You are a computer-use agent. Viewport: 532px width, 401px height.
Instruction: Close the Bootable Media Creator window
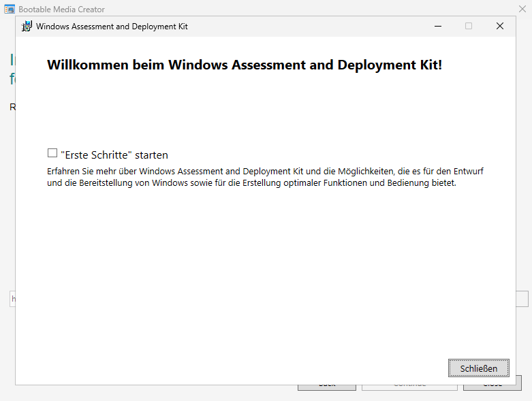522,9
